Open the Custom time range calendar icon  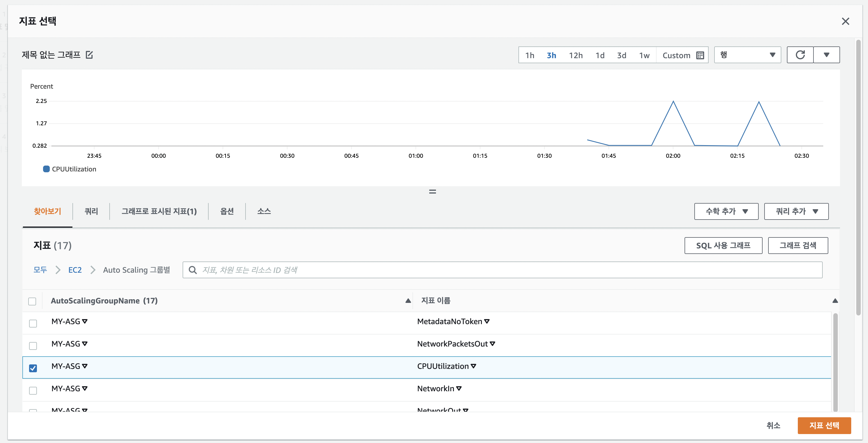tap(700, 55)
